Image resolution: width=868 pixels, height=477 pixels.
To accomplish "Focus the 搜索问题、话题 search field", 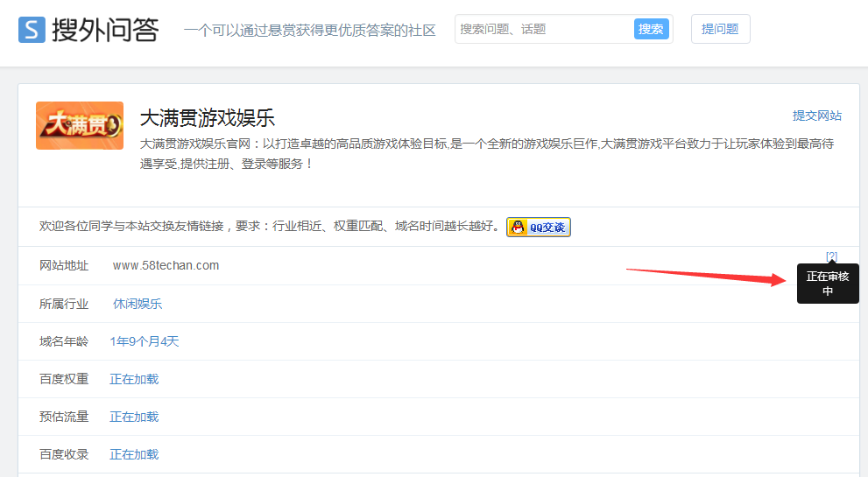I will [x=544, y=29].
